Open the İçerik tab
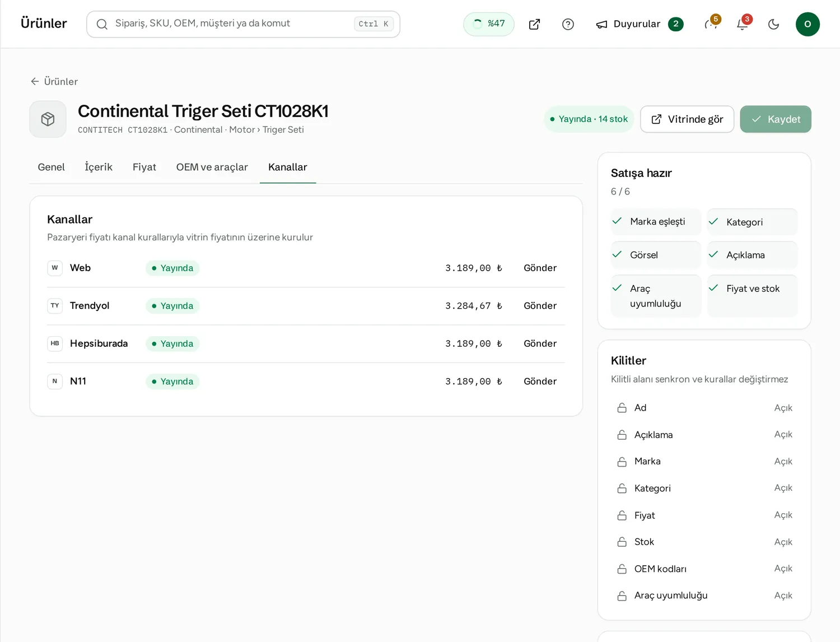Image resolution: width=840 pixels, height=642 pixels. 99,167
